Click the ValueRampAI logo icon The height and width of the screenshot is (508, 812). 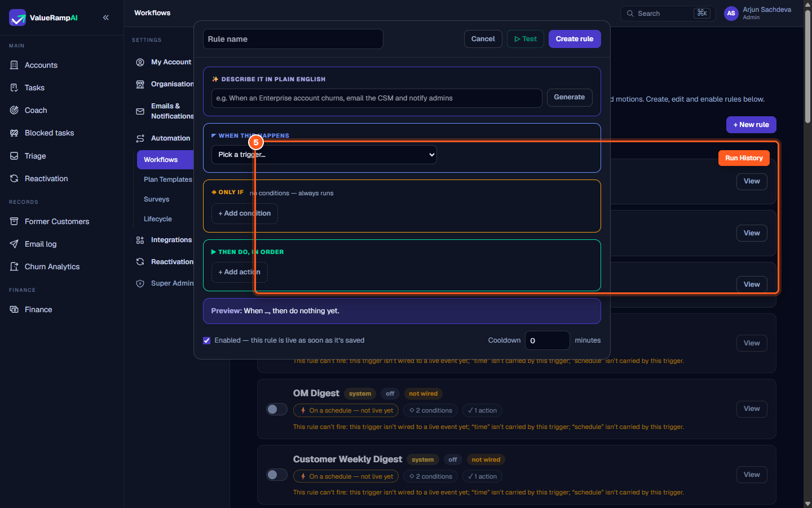tap(17, 17)
